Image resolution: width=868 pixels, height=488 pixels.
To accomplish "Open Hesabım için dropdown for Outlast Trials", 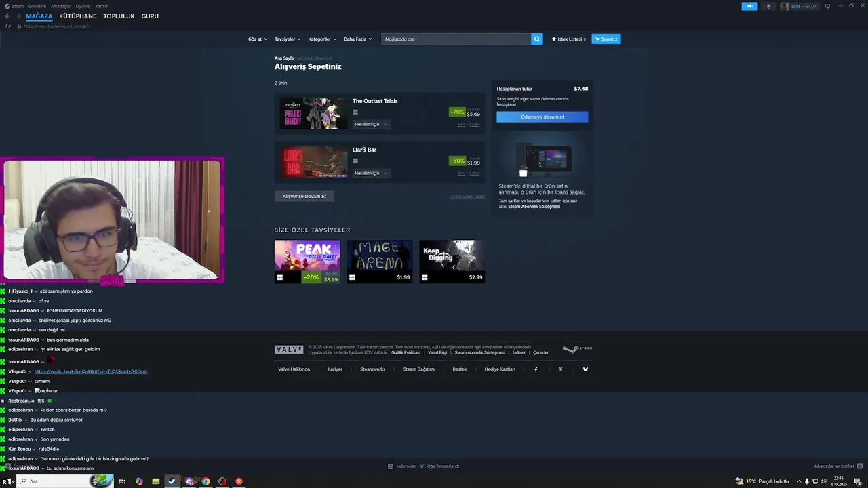I will [x=372, y=124].
